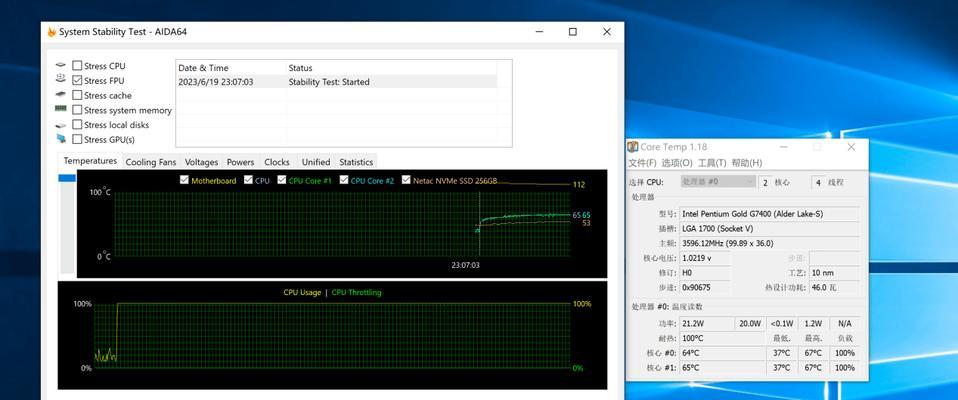Image resolution: width=958 pixels, height=400 pixels.
Task: Click the 100°C Tj max value
Action: pos(722,338)
